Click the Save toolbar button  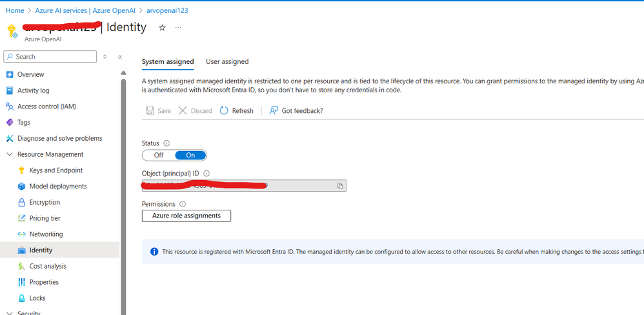click(x=159, y=110)
